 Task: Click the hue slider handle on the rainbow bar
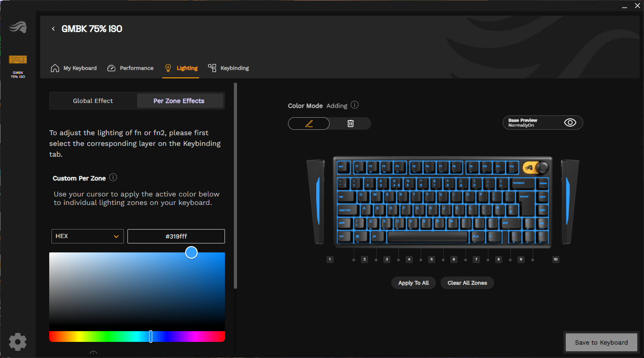coord(151,337)
